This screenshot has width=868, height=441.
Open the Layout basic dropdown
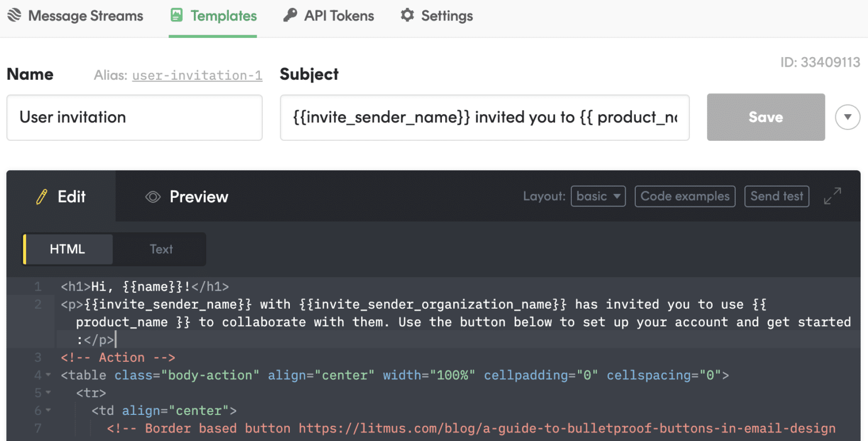point(598,196)
